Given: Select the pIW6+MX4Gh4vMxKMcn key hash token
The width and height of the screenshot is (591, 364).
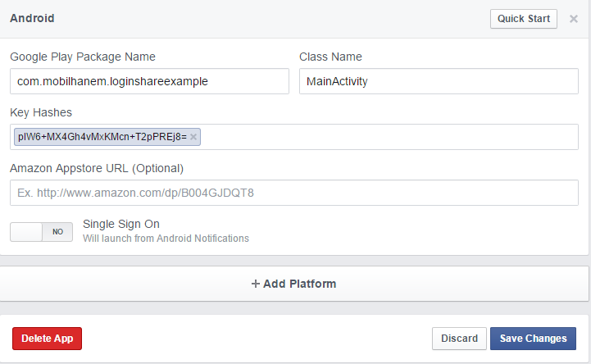Looking at the screenshot, I should pyautogui.click(x=102, y=137).
